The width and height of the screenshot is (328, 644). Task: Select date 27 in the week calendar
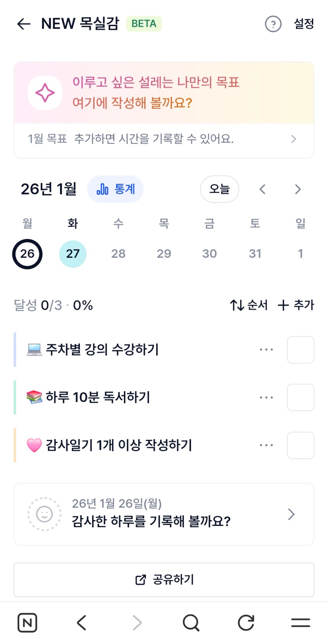pos(73,254)
